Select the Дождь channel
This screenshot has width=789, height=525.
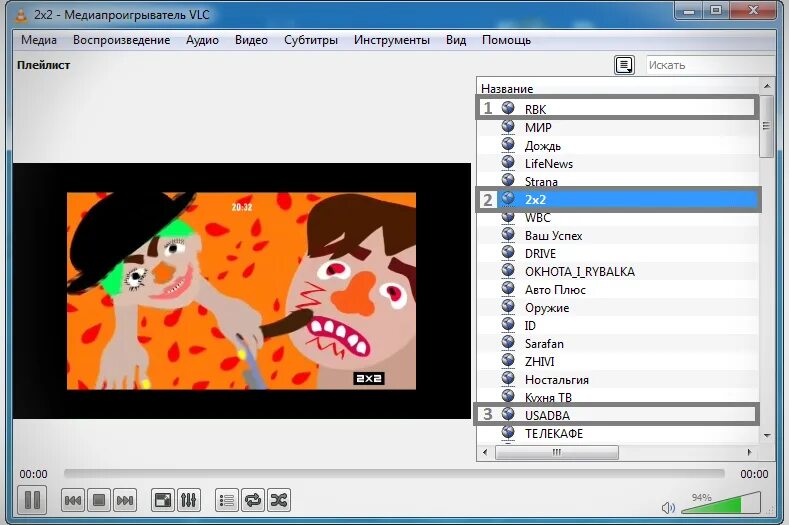(x=618, y=145)
